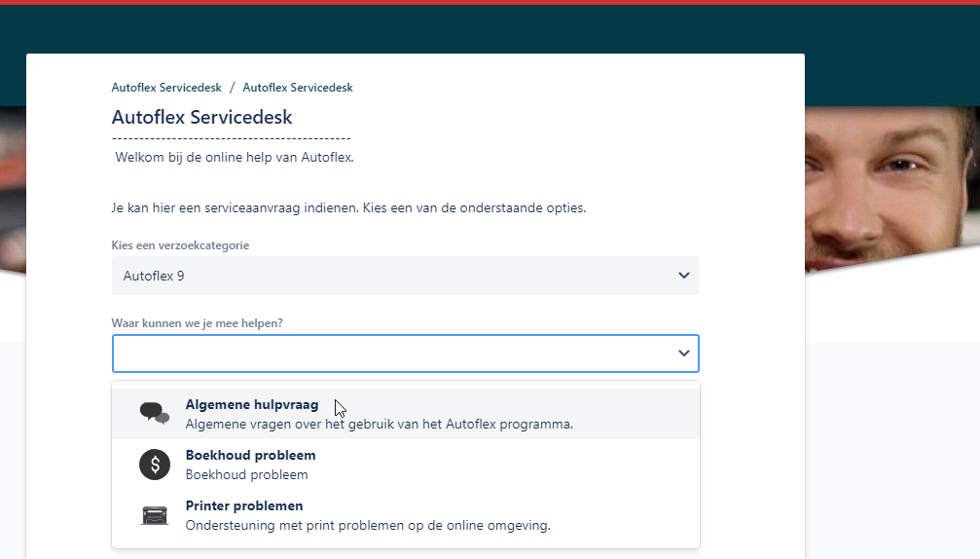Click the 'Kies een verzoekcategorie' label
980x559 pixels.
pos(180,245)
